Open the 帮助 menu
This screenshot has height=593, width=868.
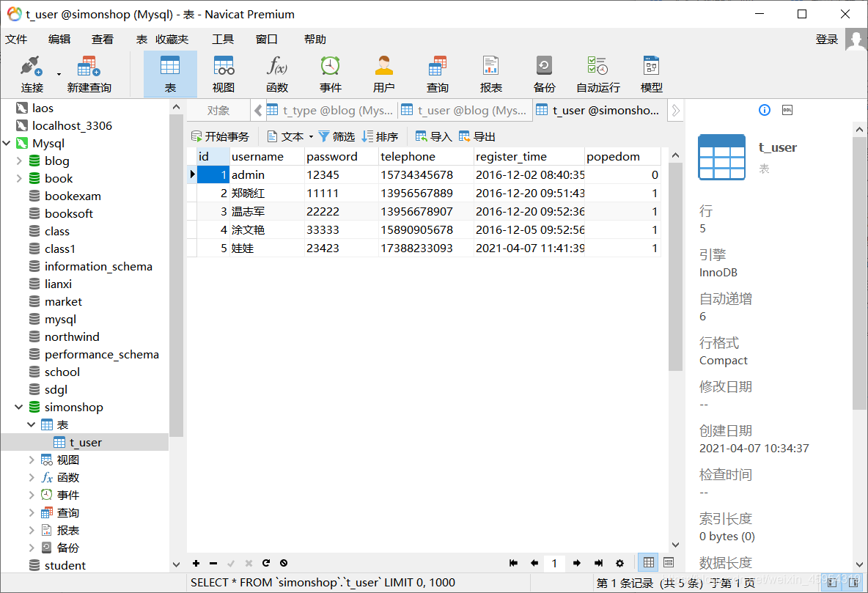[315, 40]
